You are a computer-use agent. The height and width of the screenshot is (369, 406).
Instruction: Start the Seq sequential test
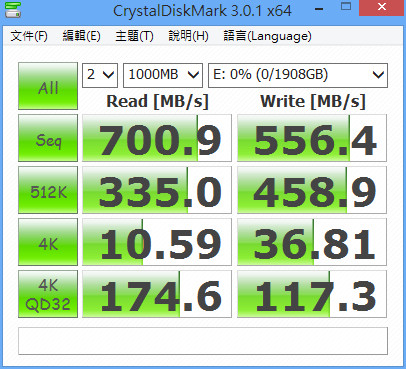(x=48, y=138)
